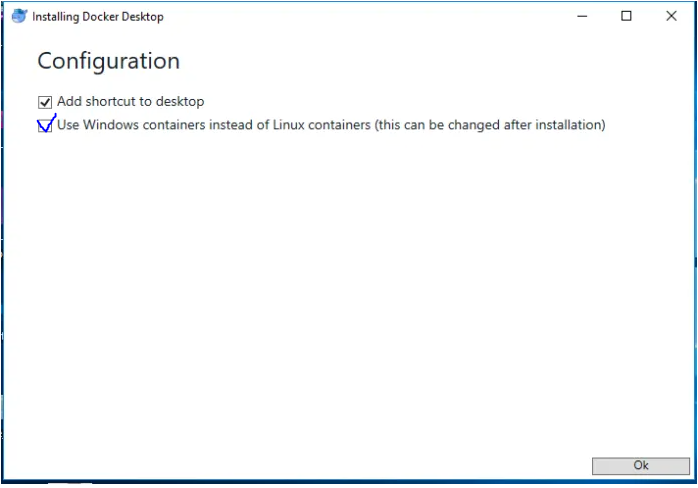Click the "Add shortcut to desktop" label text
This screenshot has height=488, width=698.
click(x=130, y=102)
